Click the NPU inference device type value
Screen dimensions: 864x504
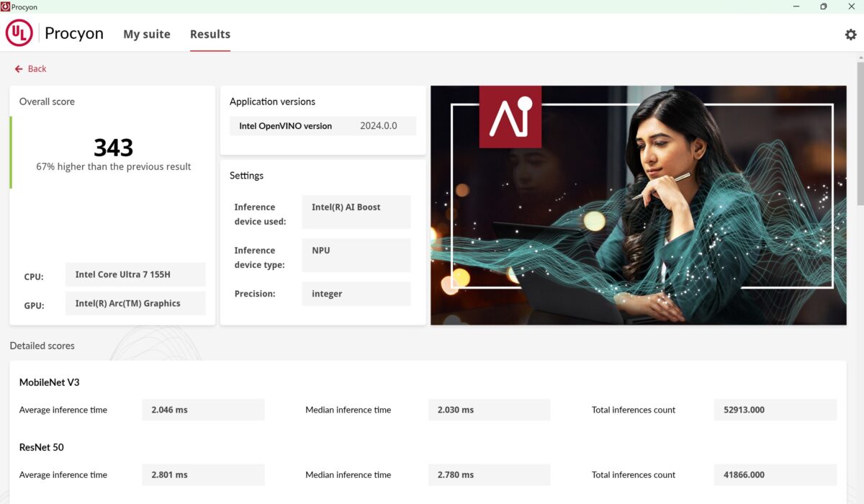point(356,255)
